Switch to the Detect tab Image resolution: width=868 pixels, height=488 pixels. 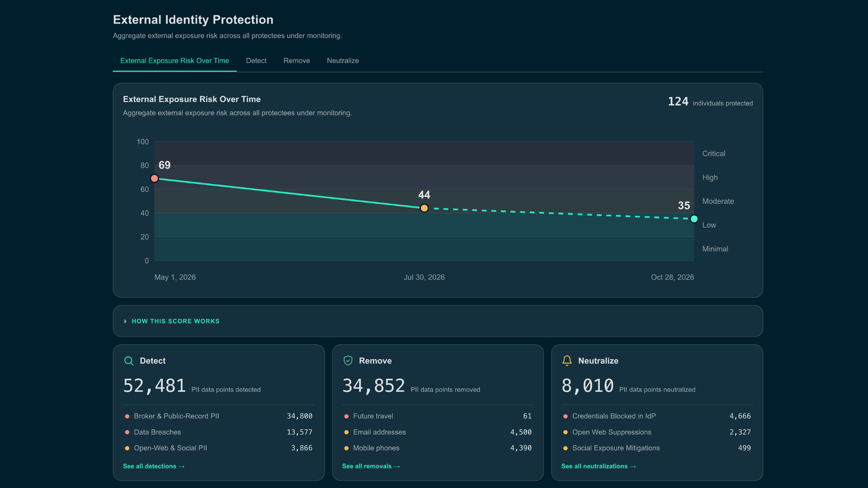pos(256,61)
